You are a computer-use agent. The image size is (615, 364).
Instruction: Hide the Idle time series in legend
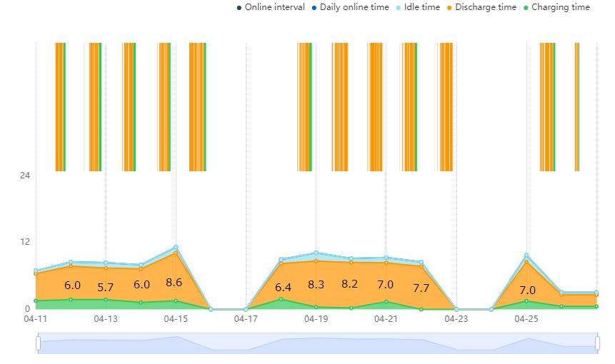418,7
